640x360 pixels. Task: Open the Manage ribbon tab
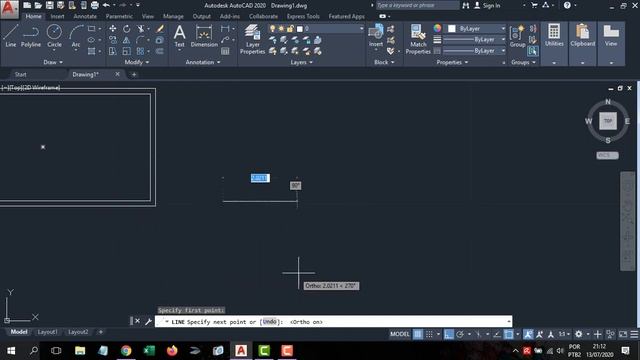(x=173, y=16)
